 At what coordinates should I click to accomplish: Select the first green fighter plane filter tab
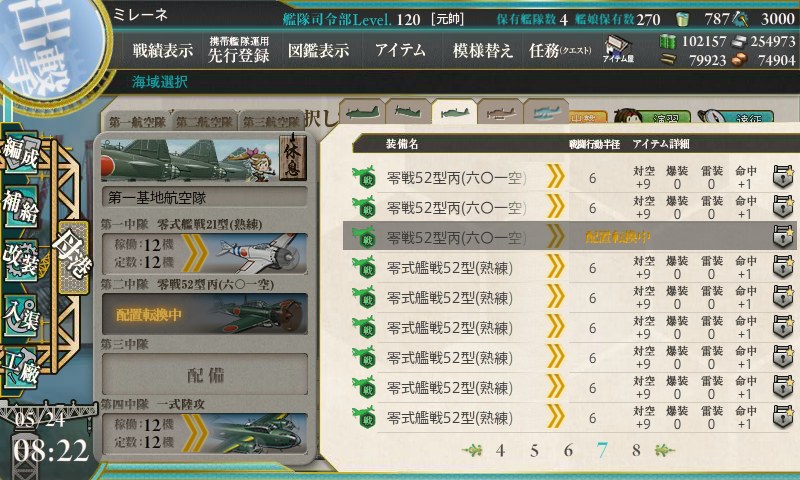pyautogui.click(x=362, y=111)
